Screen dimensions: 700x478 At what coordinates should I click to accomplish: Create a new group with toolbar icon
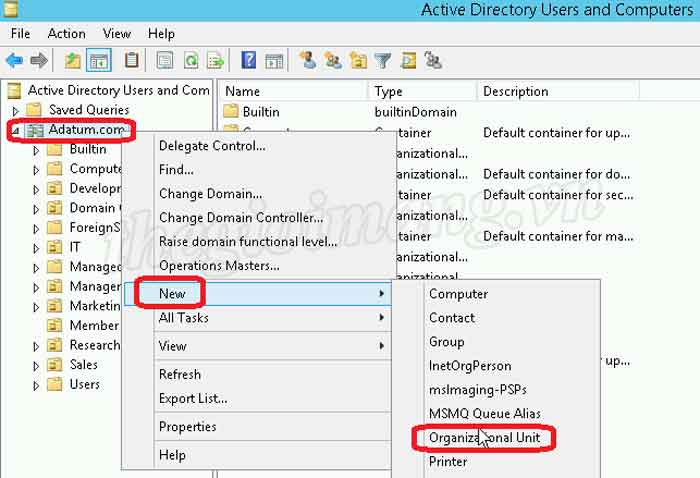click(x=333, y=60)
